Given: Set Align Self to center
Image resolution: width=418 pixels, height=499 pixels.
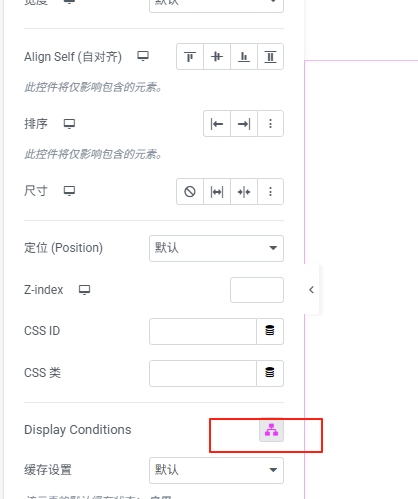Looking at the screenshot, I should click(217, 57).
